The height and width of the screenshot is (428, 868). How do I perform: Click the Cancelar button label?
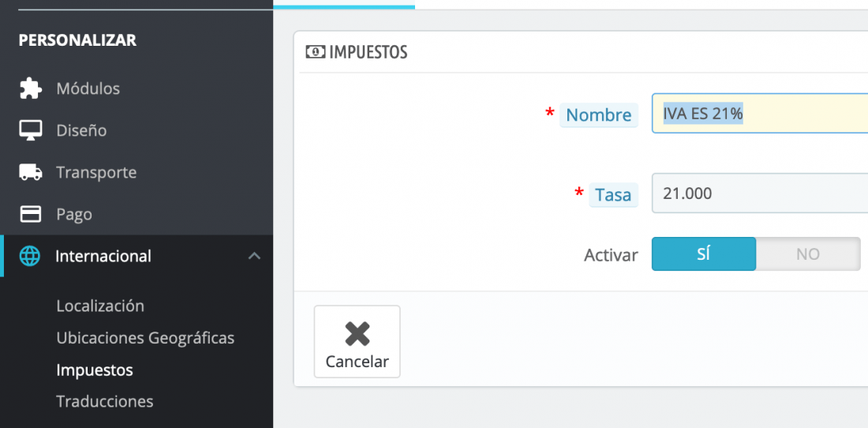coord(357,362)
